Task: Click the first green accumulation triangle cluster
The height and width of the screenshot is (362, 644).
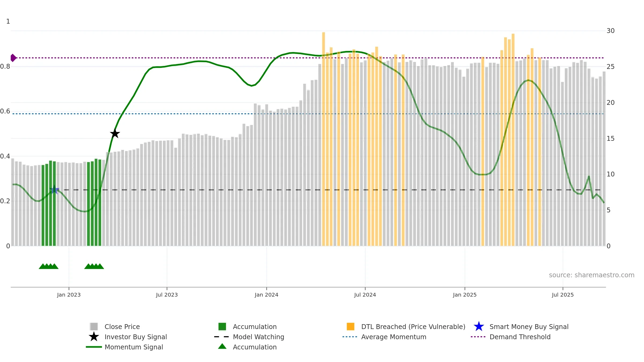Action: click(x=49, y=266)
